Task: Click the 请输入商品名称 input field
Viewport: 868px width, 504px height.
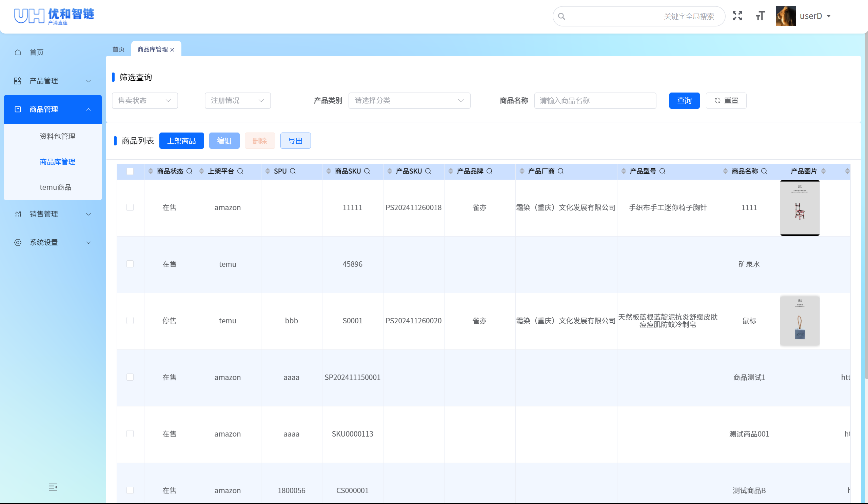Action: [595, 101]
